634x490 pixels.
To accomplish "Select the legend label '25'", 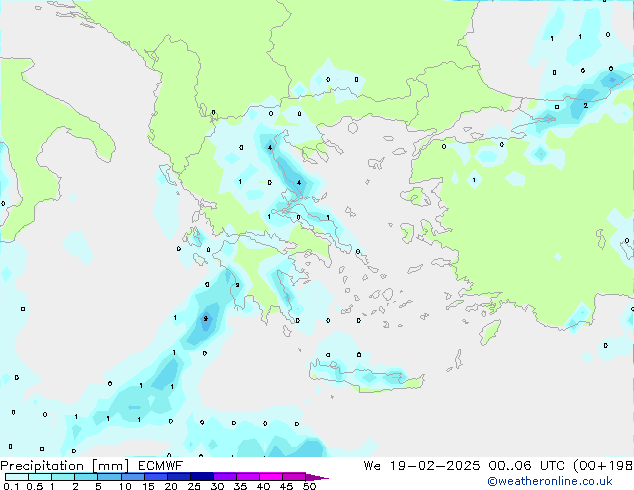I will pyautogui.click(x=194, y=486).
